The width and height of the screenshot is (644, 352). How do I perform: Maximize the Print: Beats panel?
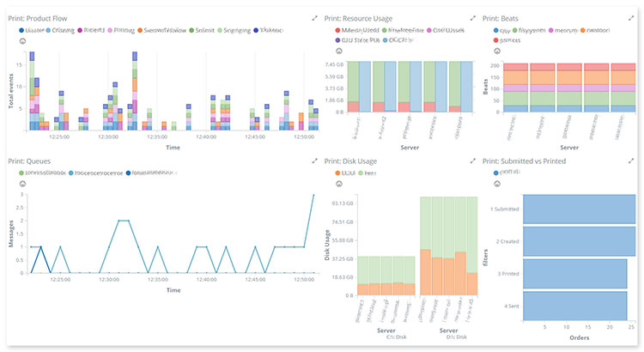pyautogui.click(x=632, y=18)
